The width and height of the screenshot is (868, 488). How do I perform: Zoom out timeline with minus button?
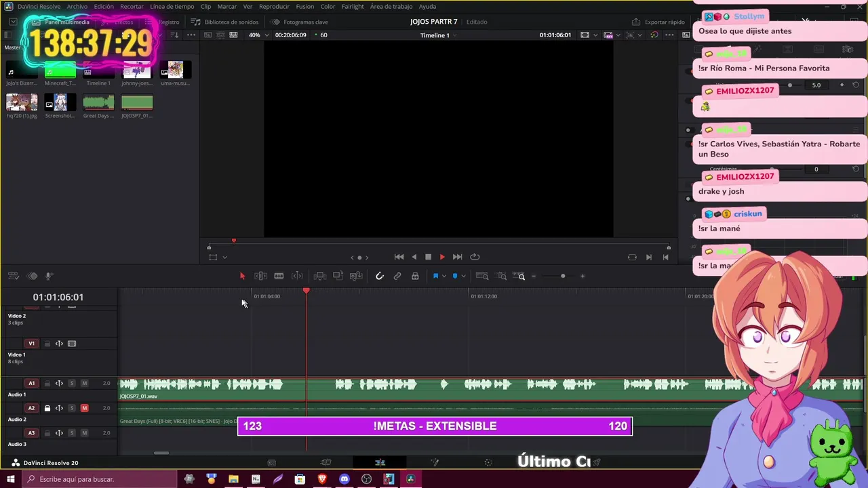point(534,276)
